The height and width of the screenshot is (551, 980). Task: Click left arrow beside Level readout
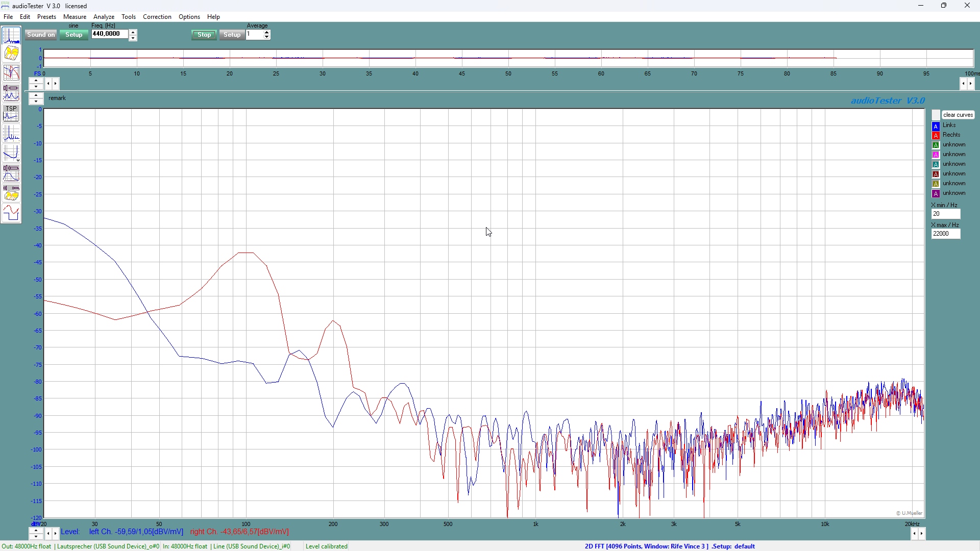pos(48,534)
